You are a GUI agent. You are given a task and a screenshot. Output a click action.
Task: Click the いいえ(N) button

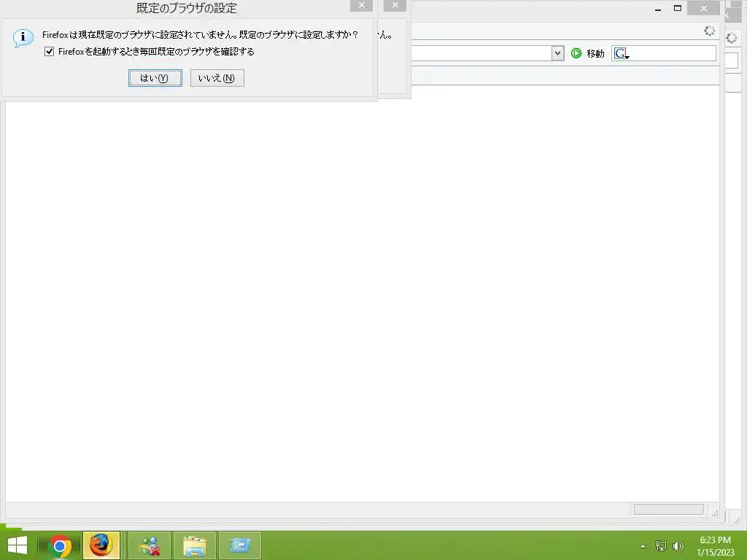click(217, 78)
